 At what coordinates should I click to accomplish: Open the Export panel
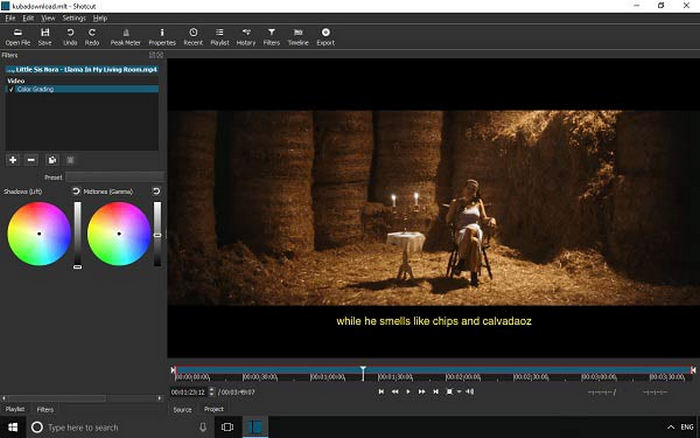(325, 37)
